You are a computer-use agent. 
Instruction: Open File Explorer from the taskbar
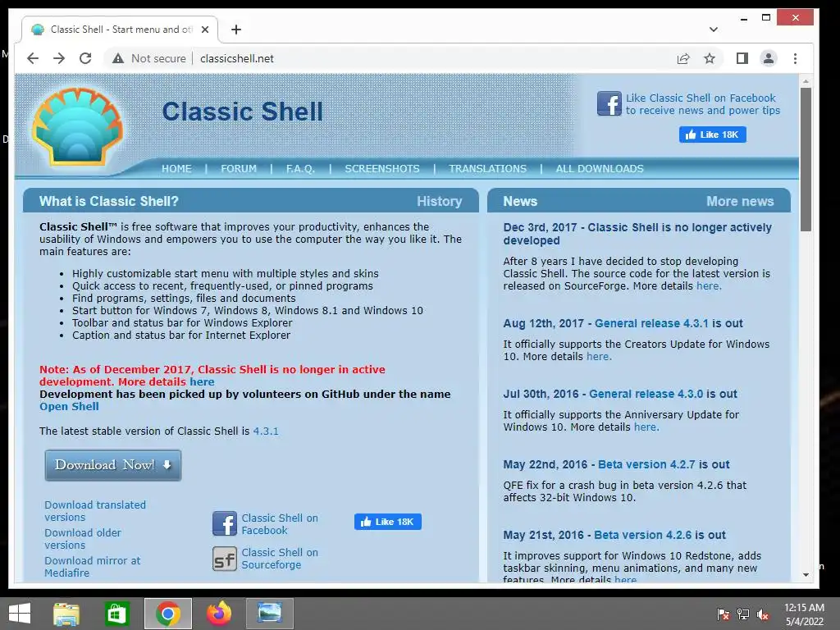click(66, 614)
